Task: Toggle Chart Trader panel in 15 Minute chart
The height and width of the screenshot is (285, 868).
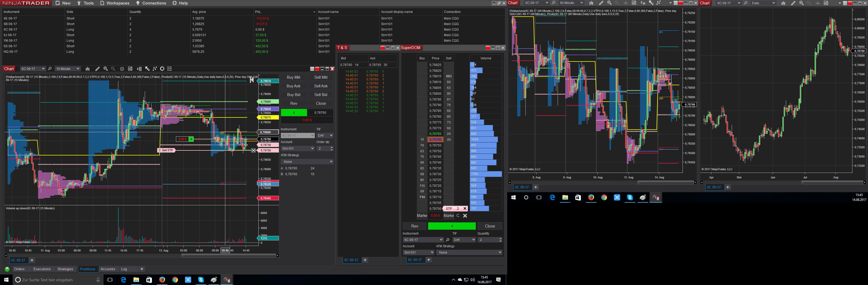Action: (x=139, y=69)
